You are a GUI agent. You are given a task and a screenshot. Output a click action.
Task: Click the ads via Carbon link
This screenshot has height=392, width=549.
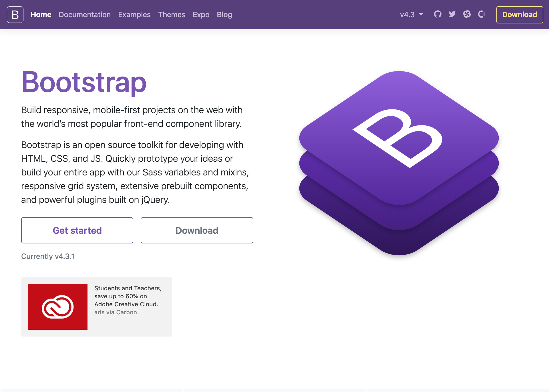tap(116, 312)
